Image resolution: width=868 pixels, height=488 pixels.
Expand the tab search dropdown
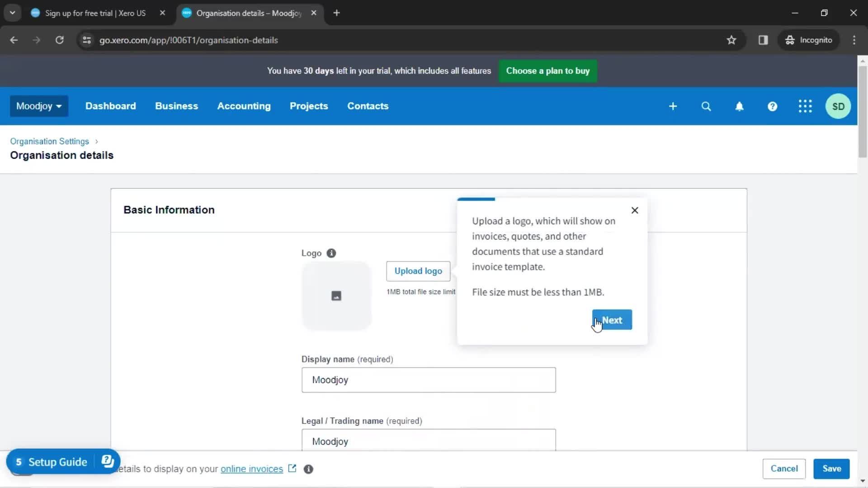[x=13, y=13]
